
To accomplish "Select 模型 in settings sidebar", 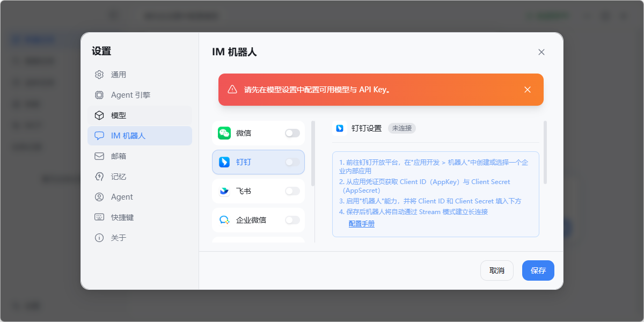I will pos(118,115).
